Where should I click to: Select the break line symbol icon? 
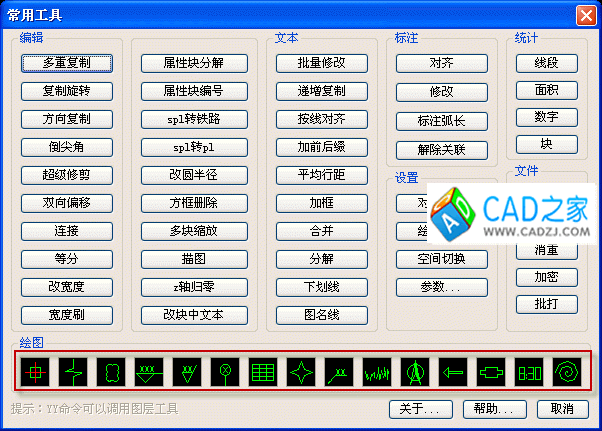(73, 373)
